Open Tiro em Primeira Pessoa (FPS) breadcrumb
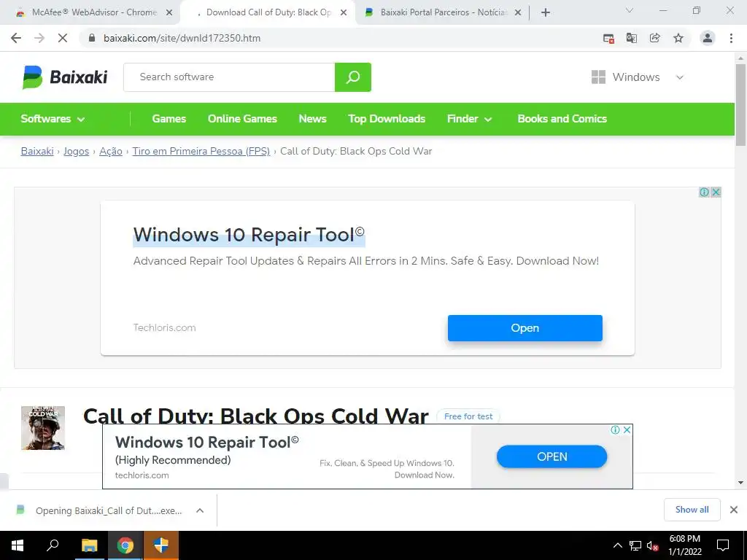The height and width of the screenshot is (560, 747). click(x=201, y=151)
